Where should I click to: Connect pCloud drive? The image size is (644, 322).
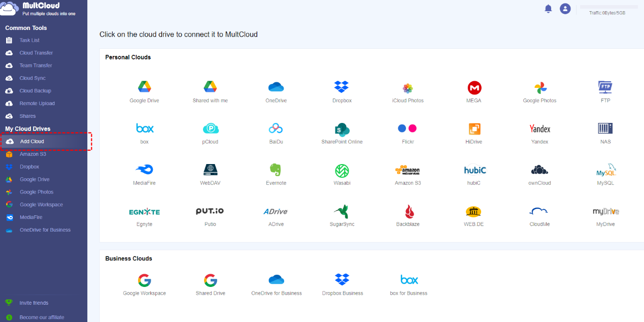pyautogui.click(x=210, y=133)
